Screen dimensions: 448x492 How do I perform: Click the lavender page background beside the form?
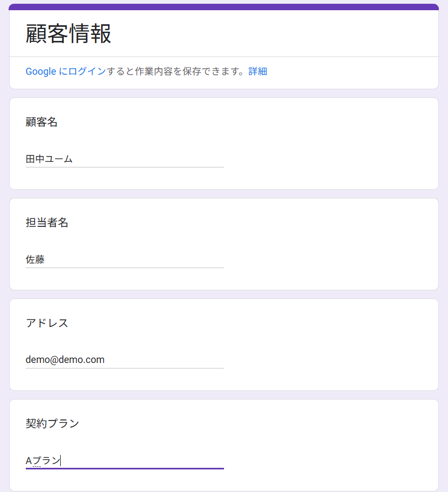pos(443,242)
